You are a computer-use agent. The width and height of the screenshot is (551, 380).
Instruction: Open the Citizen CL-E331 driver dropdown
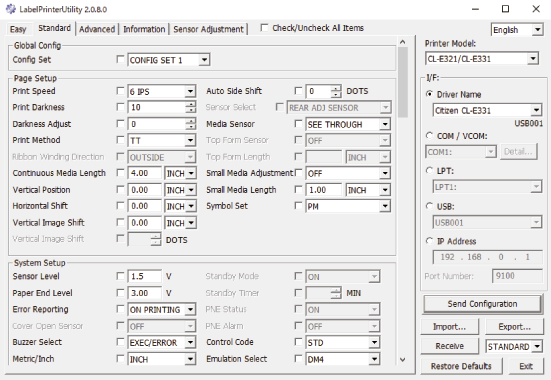pyautogui.click(x=487, y=110)
